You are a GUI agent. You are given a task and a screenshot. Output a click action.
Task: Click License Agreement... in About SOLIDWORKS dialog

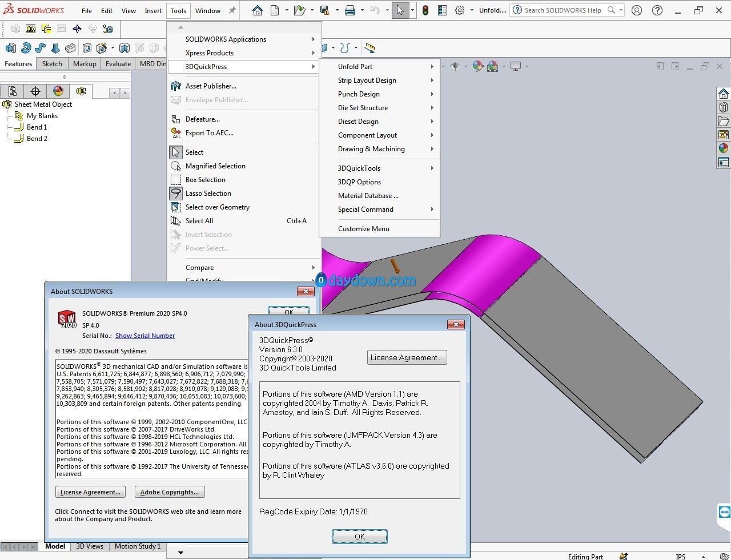coord(90,492)
